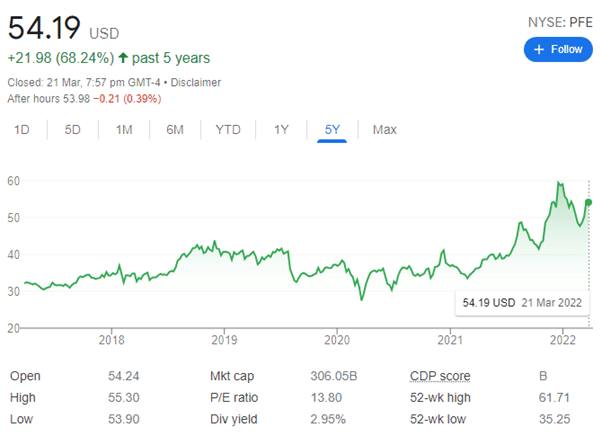Viewport: 602px width, 436px height.
Task: Click the High value 55.30
Action: click(x=124, y=398)
